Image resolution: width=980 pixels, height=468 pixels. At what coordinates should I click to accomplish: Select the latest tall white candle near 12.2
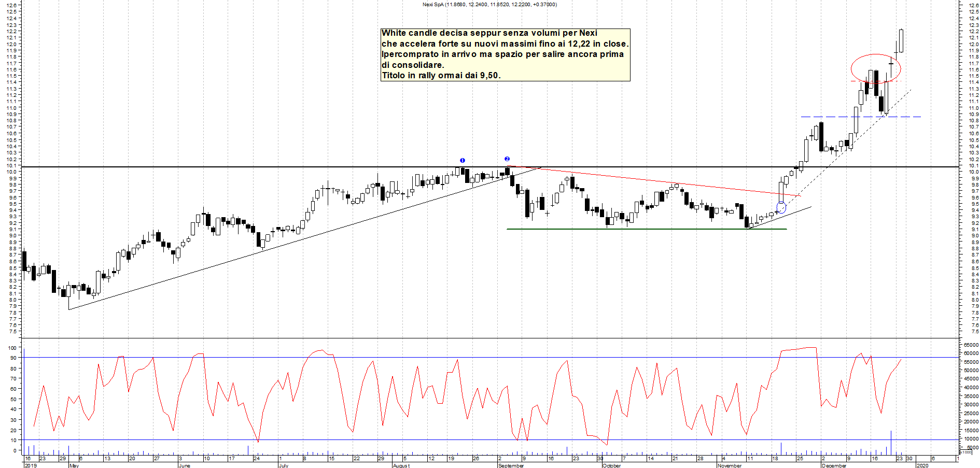click(x=901, y=41)
